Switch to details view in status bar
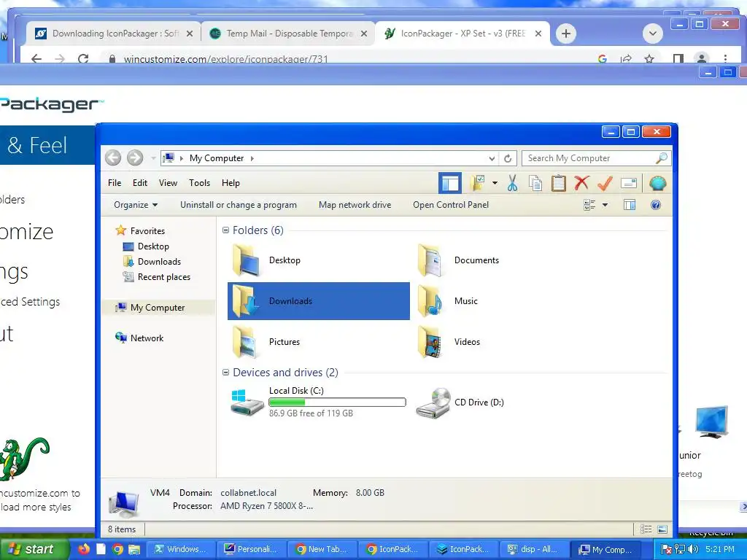This screenshot has width=747, height=560. click(646, 529)
